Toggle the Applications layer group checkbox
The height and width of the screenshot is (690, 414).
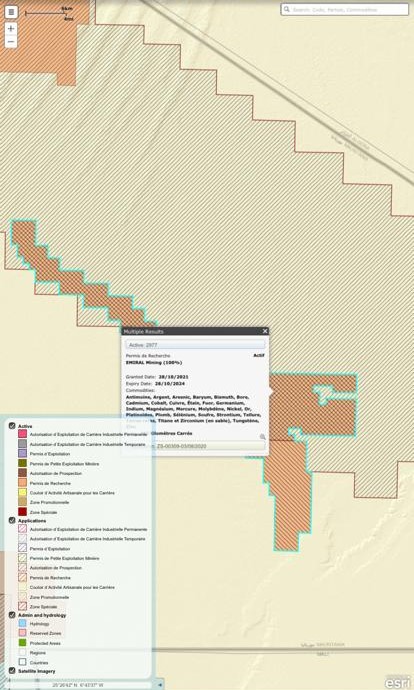(12, 520)
